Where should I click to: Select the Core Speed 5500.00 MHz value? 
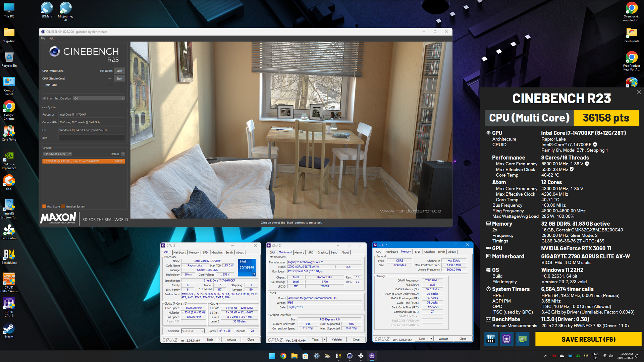194,308
